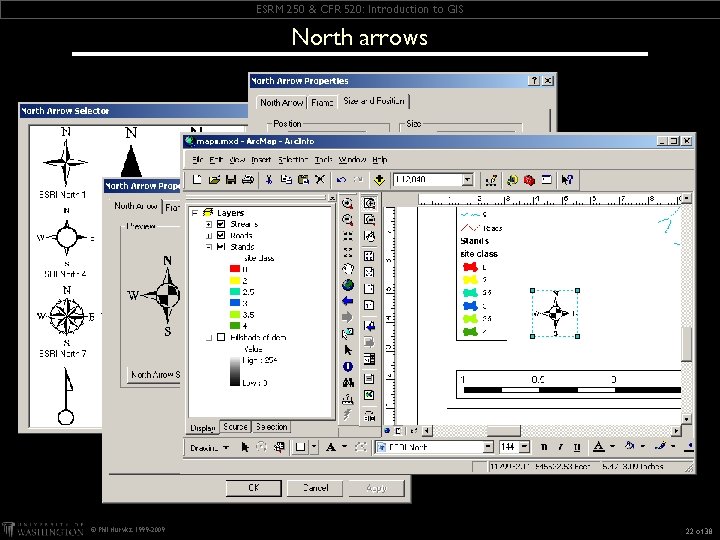Click the What's This help icon
The image size is (720, 540).
click(567, 180)
